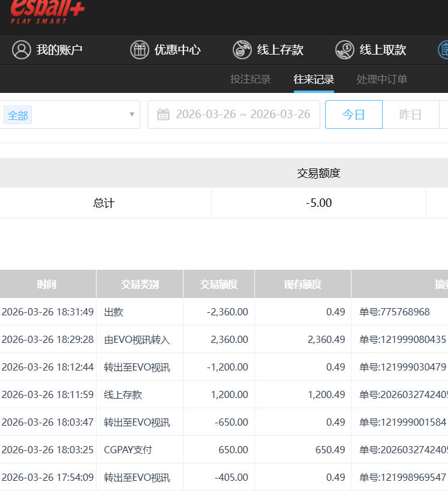Click the calendar icon in date field
The height and width of the screenshot is (491, 448).
pyautogui.click(x=163, y=115)
